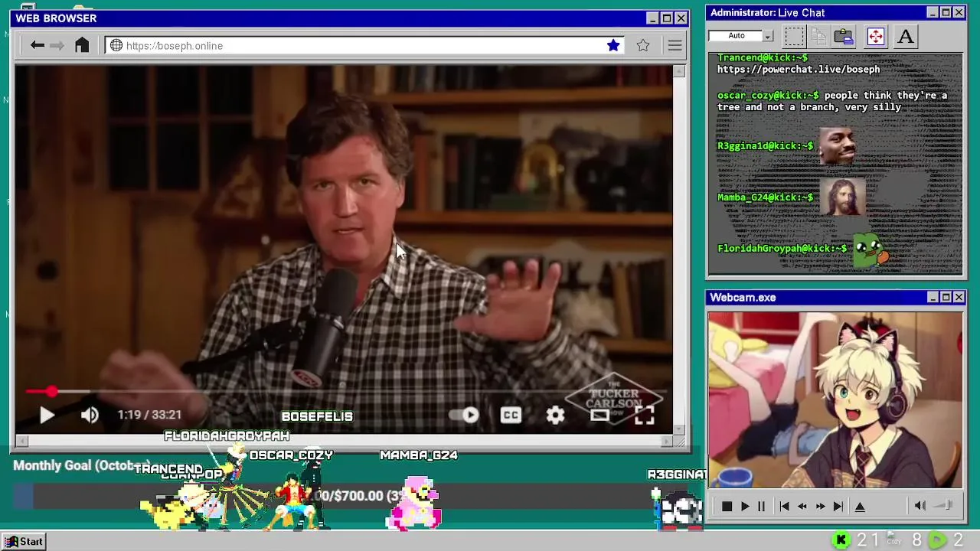Click the play button in Webcam.exe
This screenshot has width=980, height=551.
point(745,506)
